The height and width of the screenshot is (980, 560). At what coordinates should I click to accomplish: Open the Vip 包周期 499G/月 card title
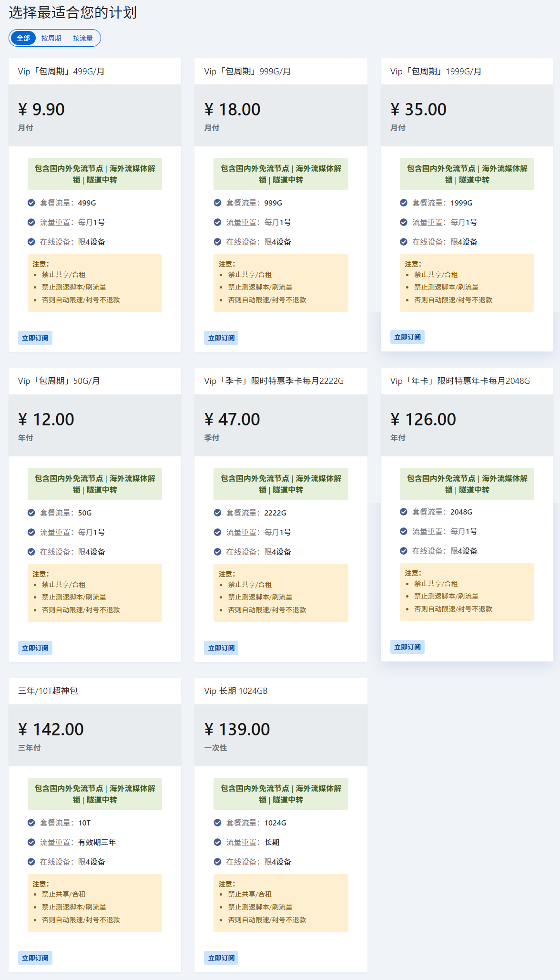point(61,72)
